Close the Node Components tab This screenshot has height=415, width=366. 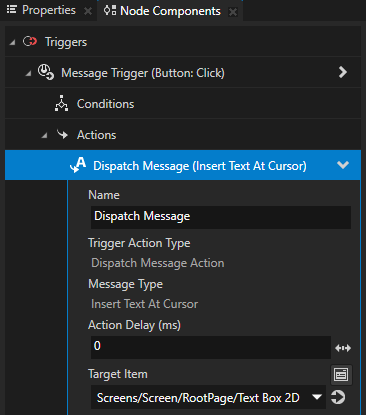coord(233,12)
